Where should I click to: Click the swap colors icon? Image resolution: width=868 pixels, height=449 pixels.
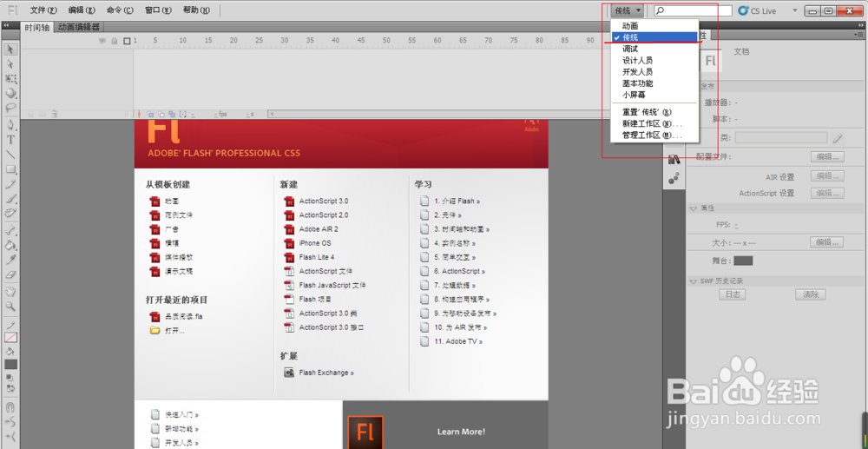tap(10, 387)
